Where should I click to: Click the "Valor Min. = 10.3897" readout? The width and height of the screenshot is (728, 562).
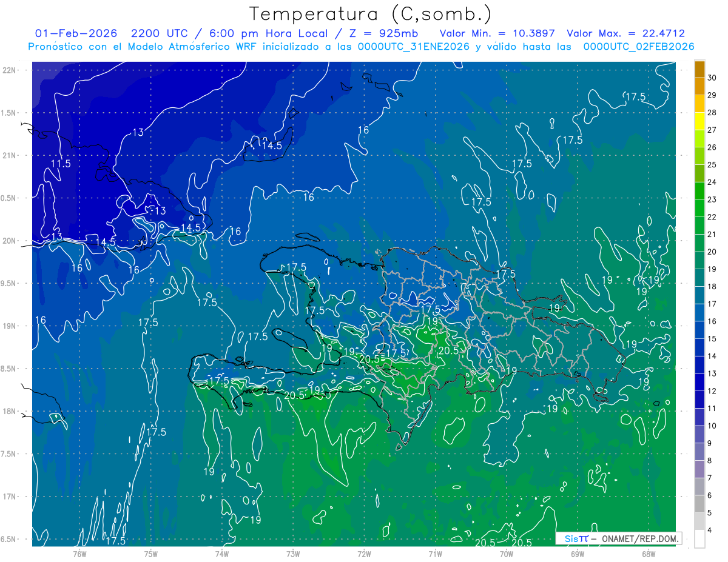click(497, 33)
